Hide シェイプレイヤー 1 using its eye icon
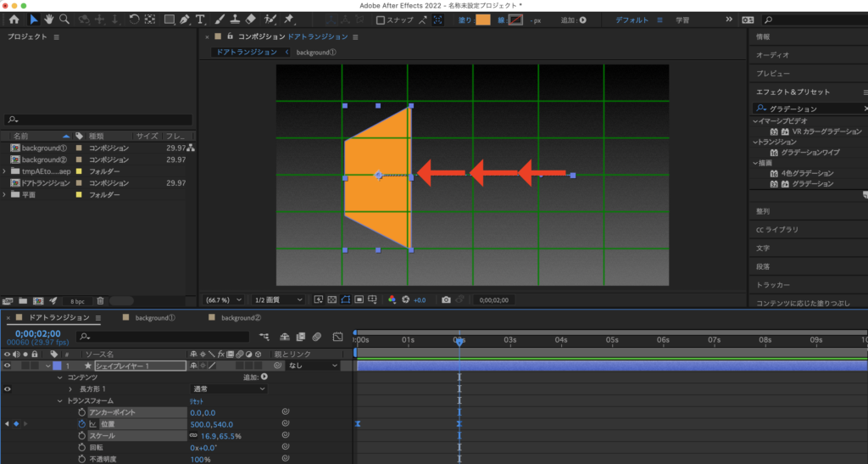Screen dimensions: 868x464 point(8,366)
